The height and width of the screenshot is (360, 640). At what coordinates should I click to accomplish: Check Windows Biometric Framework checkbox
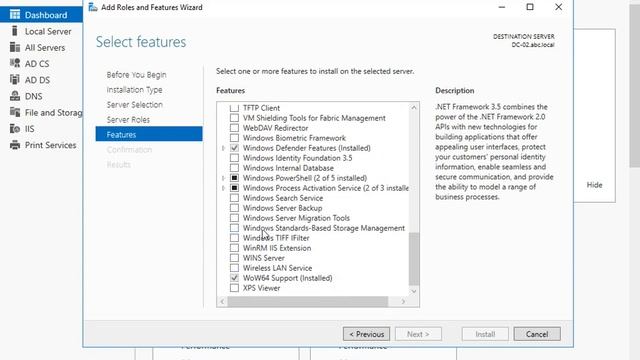click(234, 138)
